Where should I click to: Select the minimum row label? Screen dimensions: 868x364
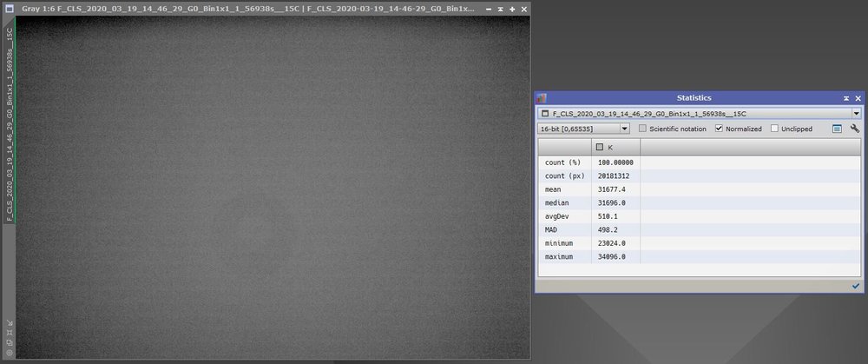coord(558,243)
